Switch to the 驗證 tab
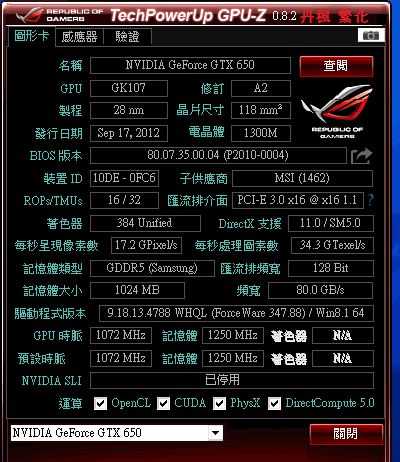This screenshot has width=400, height=462. (x=128, y=36)
